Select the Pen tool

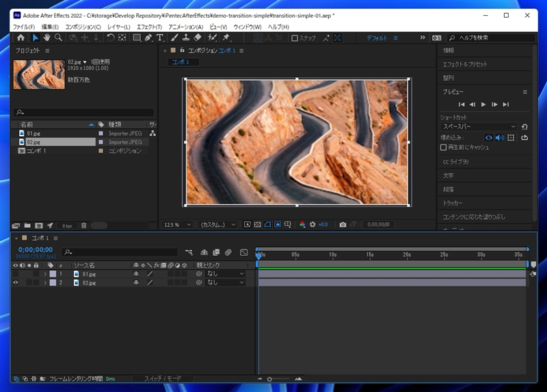click(x=148, y=38)
